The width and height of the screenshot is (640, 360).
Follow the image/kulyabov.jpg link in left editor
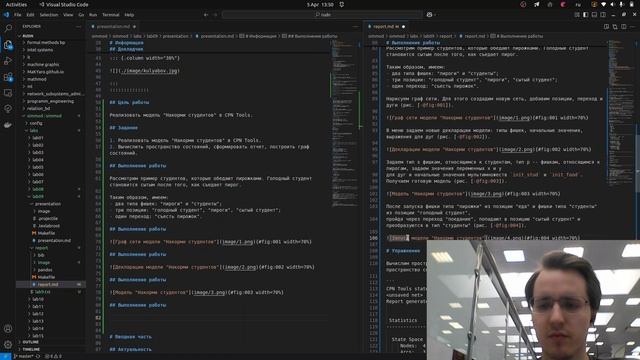pos(150,71)
